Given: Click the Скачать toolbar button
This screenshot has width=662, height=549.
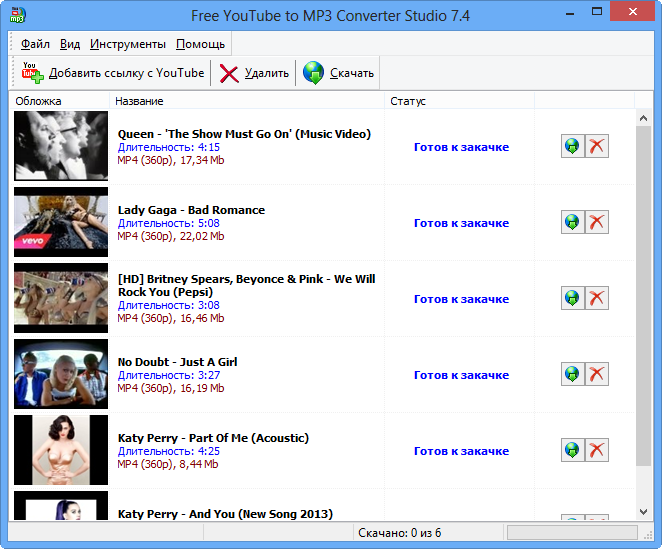Looking at the screenshot, I should pos(339,73).
